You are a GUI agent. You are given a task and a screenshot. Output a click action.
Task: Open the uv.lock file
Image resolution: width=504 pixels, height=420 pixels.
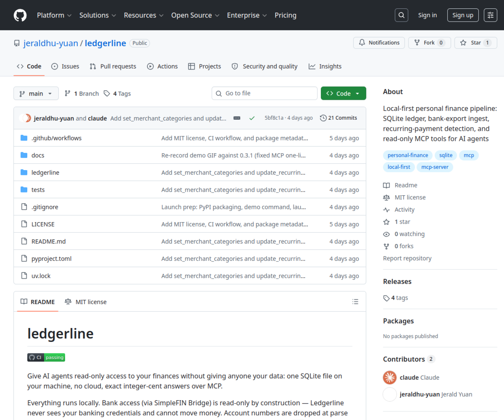pos(41,276)
